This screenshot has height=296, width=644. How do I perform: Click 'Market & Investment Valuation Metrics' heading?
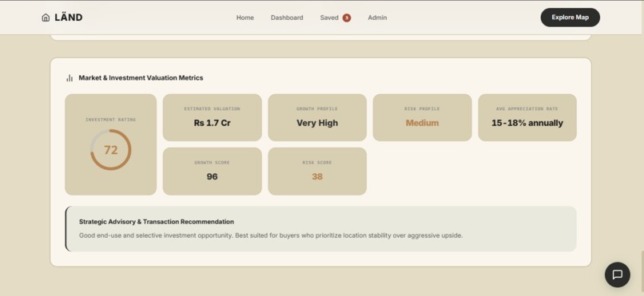click(141, 78)
